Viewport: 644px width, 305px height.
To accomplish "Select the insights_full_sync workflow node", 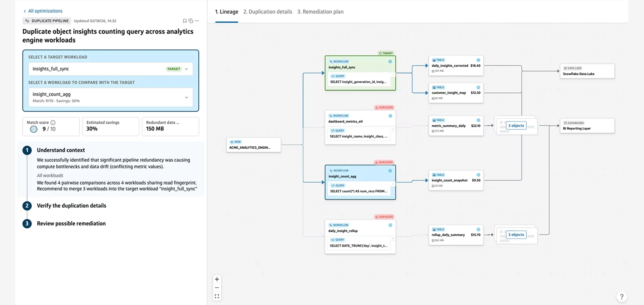I will coord(360,73).
